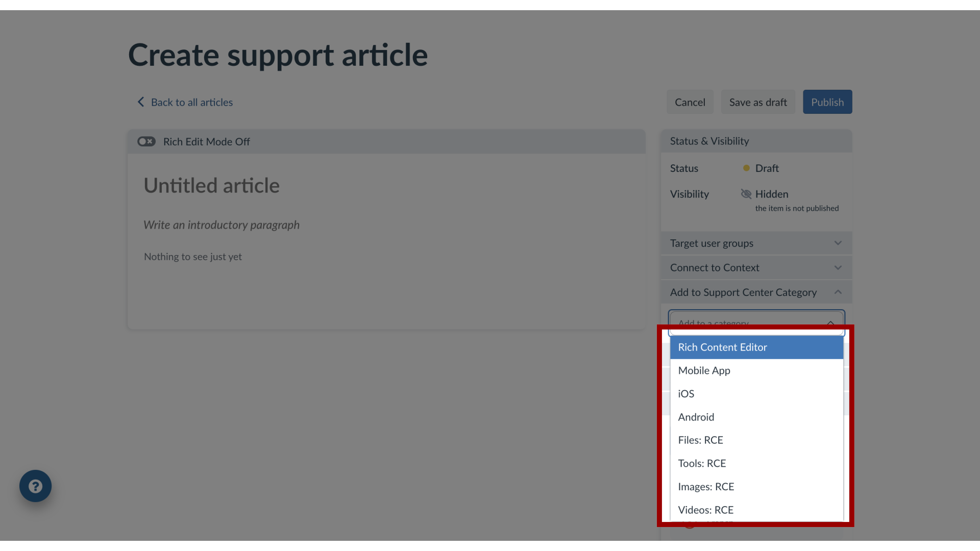Screen dimensions: 980x551
Task: Select Images: RCE category option
Action: pyautogui.click(x=706, y=486)
